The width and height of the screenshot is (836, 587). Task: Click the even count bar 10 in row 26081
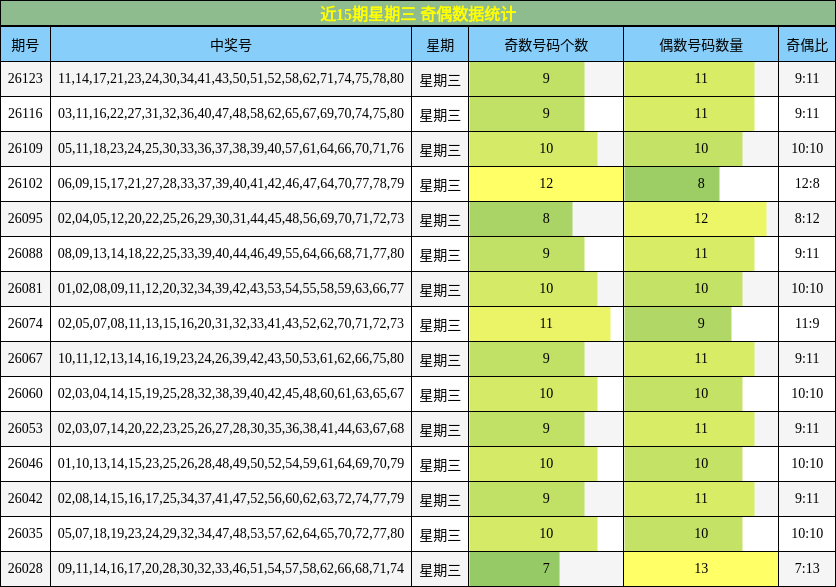(683, 288)
